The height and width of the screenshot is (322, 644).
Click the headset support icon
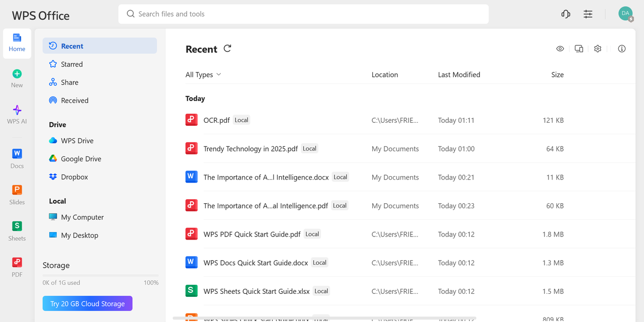pyautogui.click(x=566, y=14)
